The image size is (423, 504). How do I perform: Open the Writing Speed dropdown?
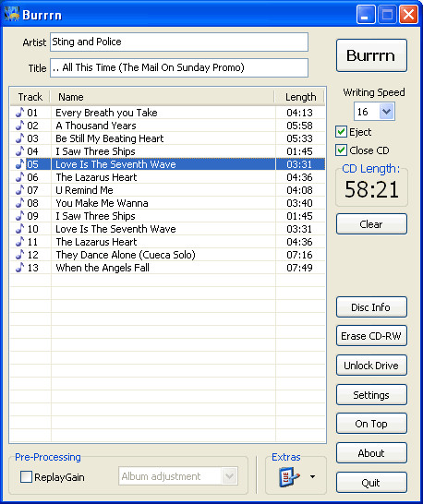387,112
